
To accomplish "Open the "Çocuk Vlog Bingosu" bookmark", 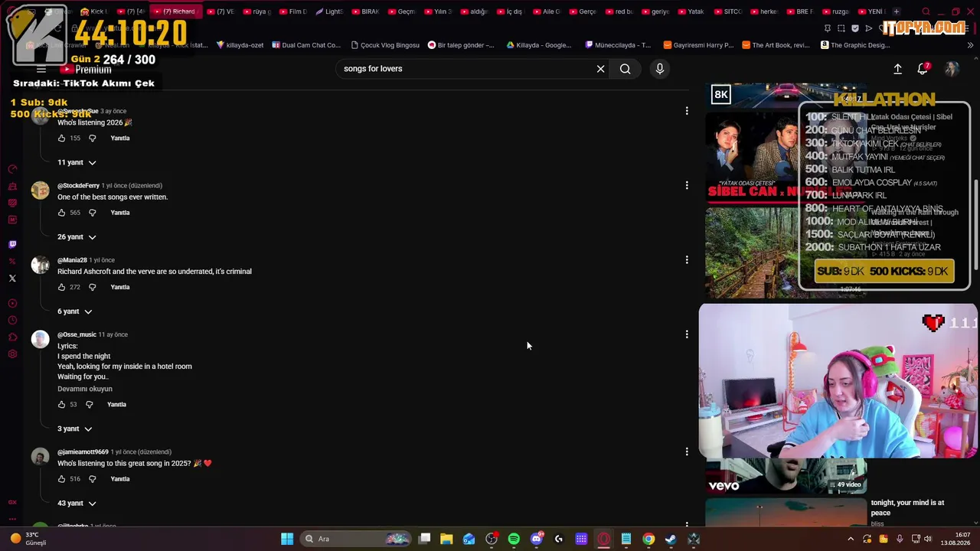I will pos(384,45).
